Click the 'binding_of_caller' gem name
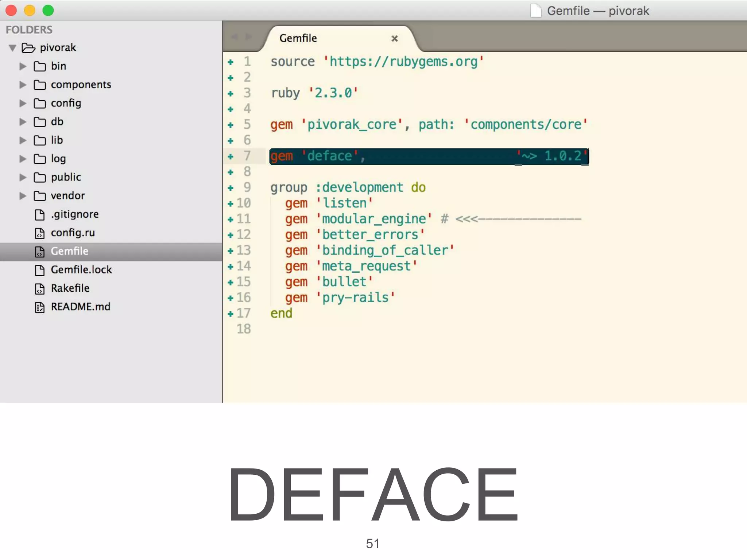This screenshot has height=560, width=747. (385, 250)
